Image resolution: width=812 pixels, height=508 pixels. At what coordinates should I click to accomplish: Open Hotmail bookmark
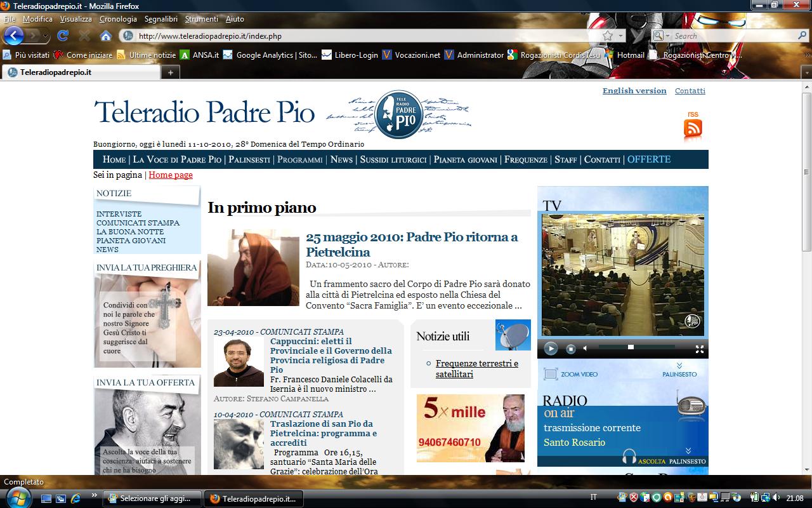(x=624, y=55)
